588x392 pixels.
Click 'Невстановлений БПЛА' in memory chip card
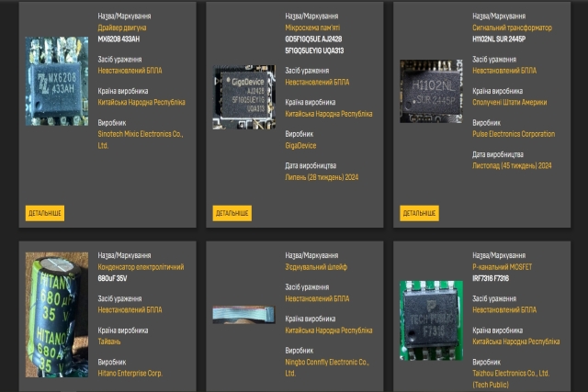click(x=317, y=82)
